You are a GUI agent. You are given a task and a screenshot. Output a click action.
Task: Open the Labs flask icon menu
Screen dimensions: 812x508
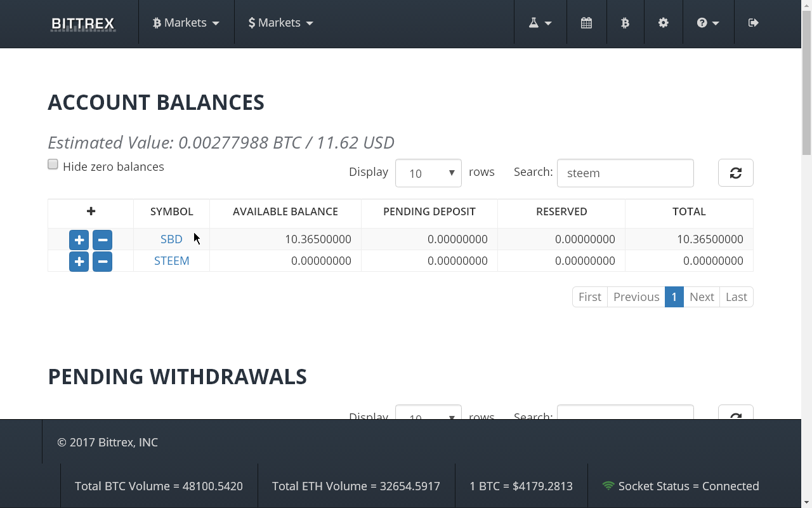(x=540, y=23)
